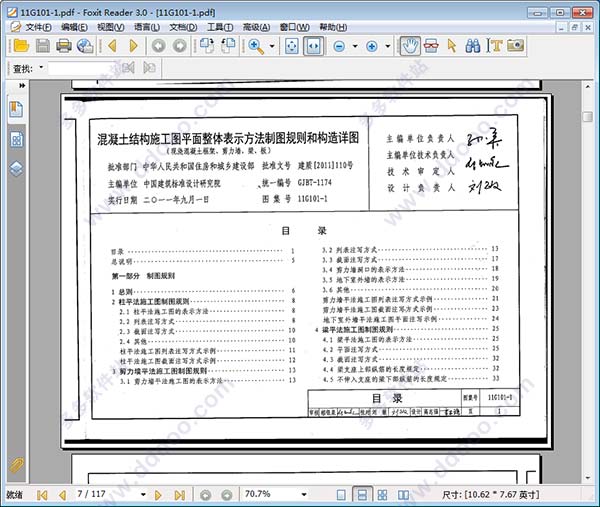Find previous match button
Image resolution: width=600 pixels, height=507 pixels.
128,68
